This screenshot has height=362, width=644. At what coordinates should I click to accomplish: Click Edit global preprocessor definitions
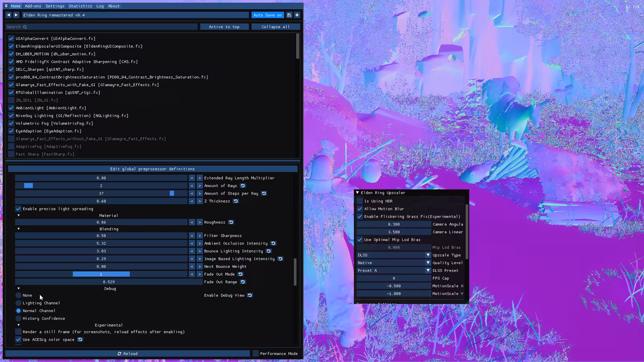pyautogui.click(x=153, y=169)
